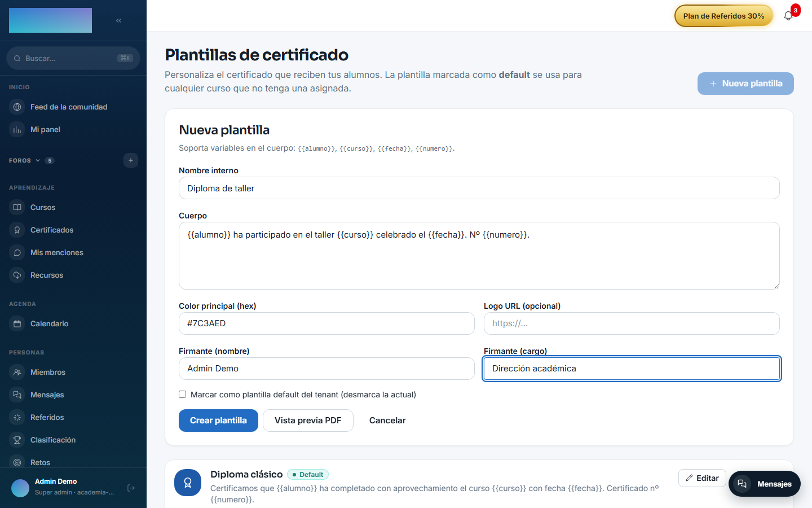Click the Mi panel chart icon
Viewport: 812px width, 508px height.
click(17, 129)
